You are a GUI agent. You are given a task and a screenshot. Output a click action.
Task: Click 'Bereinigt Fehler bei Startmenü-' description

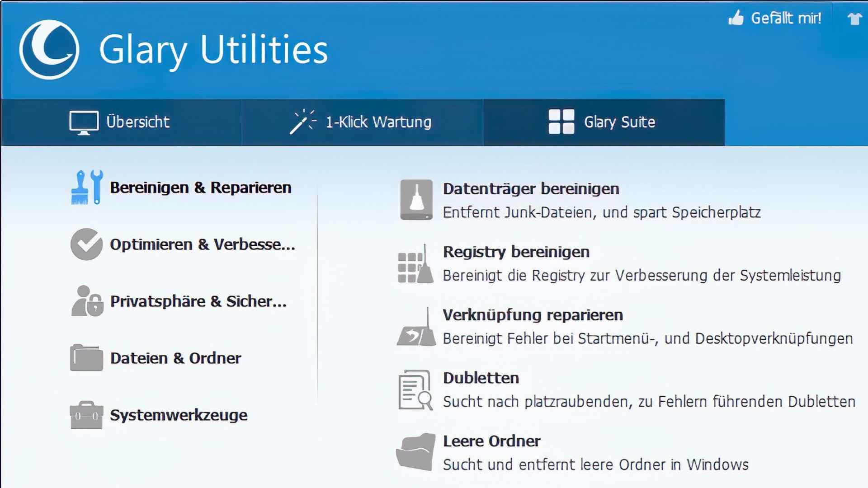(648, 338)
